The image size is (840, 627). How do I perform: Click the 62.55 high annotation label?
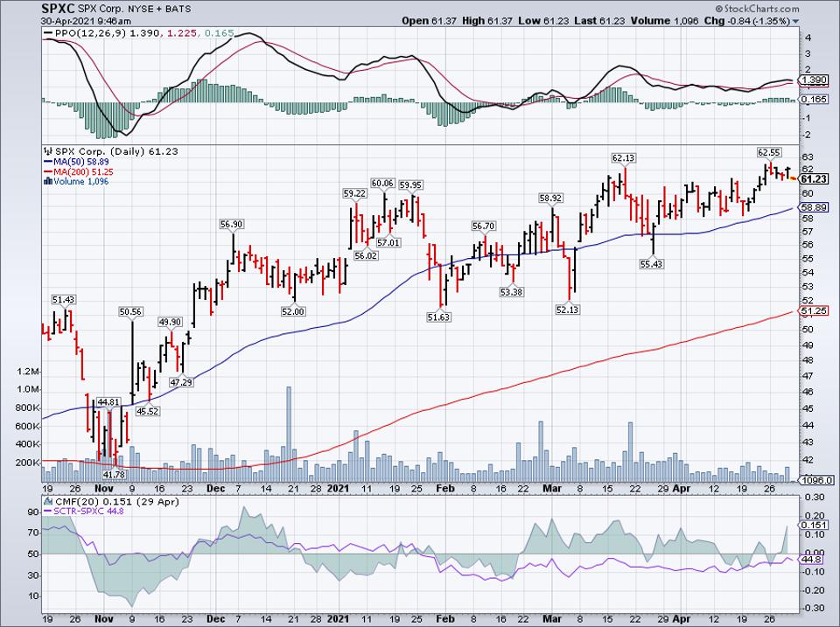(767, 151)
